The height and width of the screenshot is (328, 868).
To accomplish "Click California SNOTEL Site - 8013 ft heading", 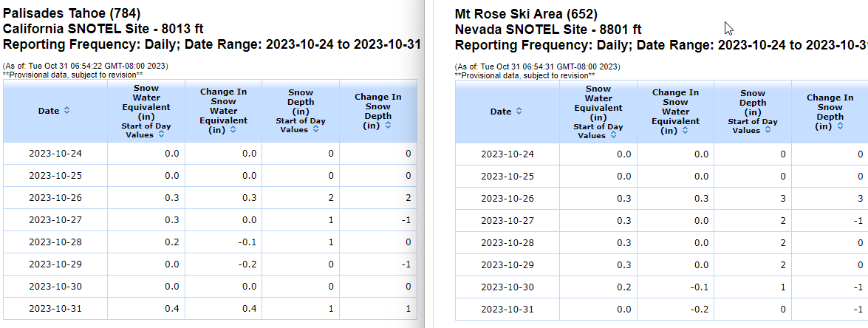I will (x=104, y=29).
